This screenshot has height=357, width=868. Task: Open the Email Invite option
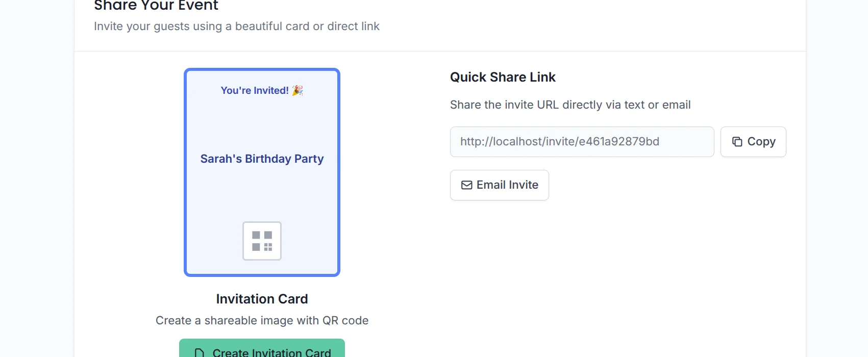[x=499, y=185]
